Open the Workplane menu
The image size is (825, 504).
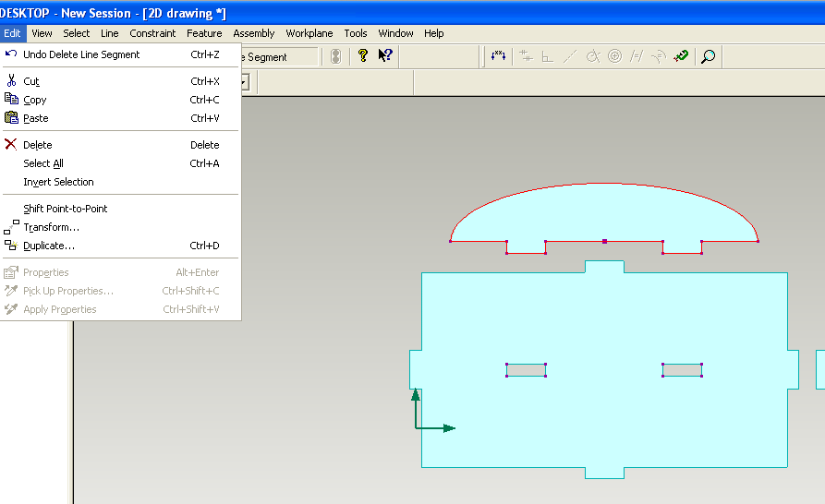click(309, 33)
